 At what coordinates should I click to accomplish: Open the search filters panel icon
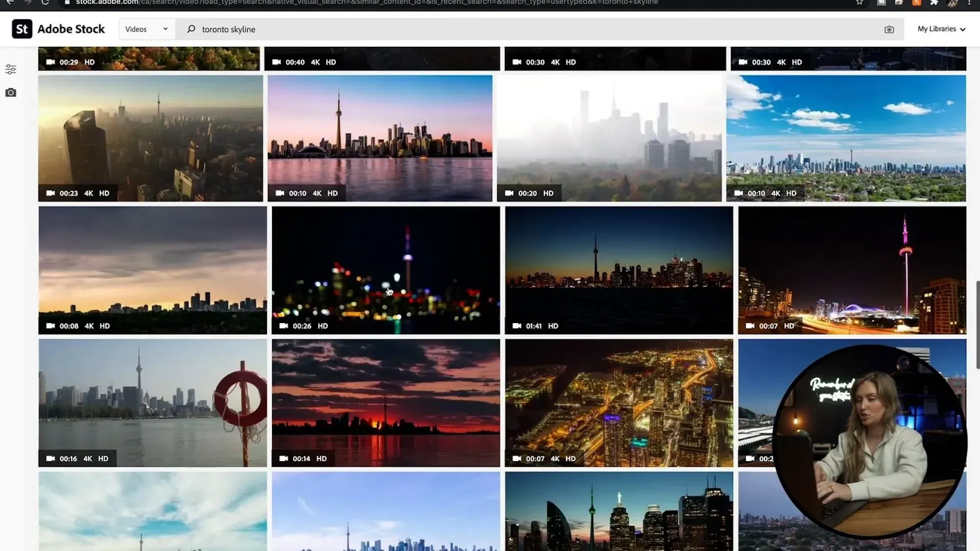tap(11, 69)
